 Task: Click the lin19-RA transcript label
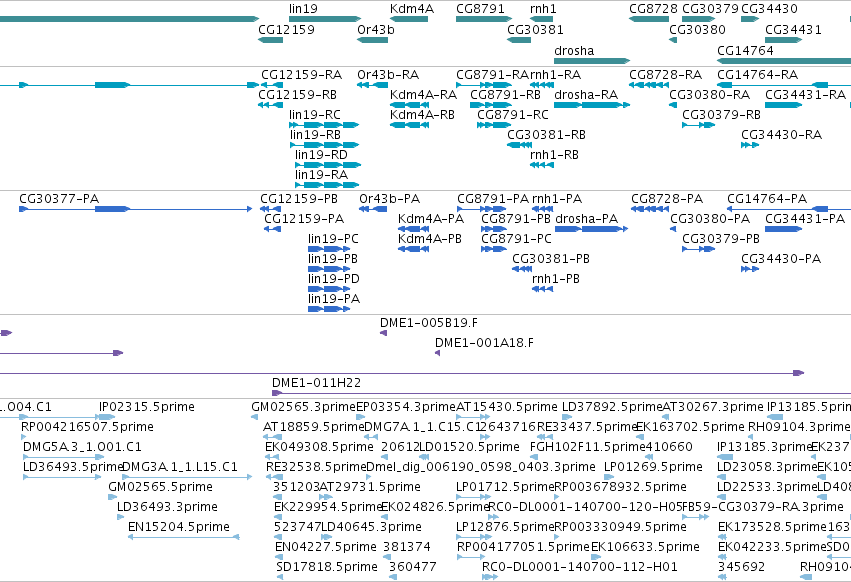(x=321, y=175)
